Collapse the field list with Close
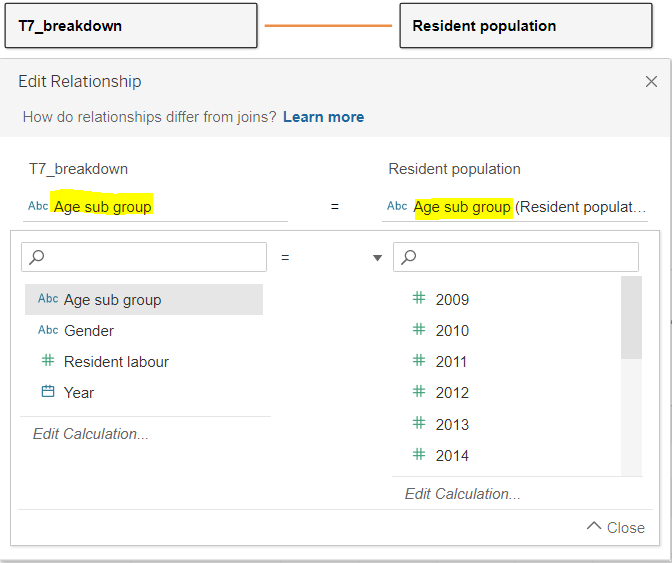Screen dimensions: 672x563 (616, 527)
